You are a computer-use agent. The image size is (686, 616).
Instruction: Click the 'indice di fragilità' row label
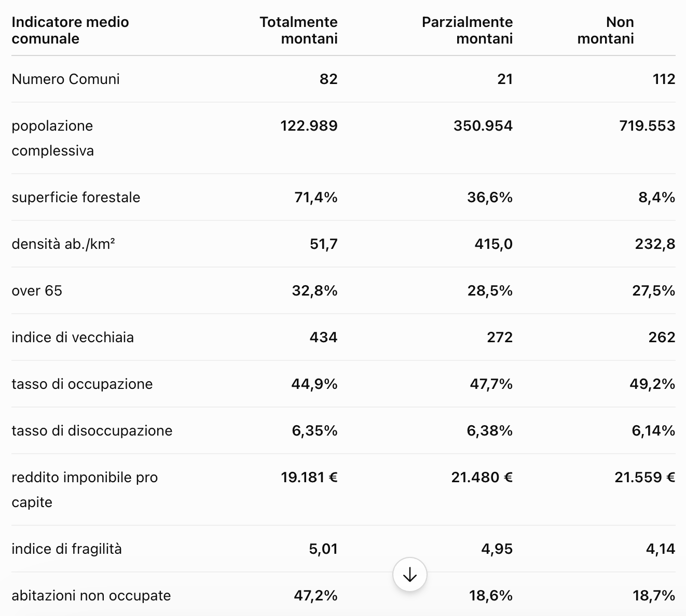click(x=66, y=549)
